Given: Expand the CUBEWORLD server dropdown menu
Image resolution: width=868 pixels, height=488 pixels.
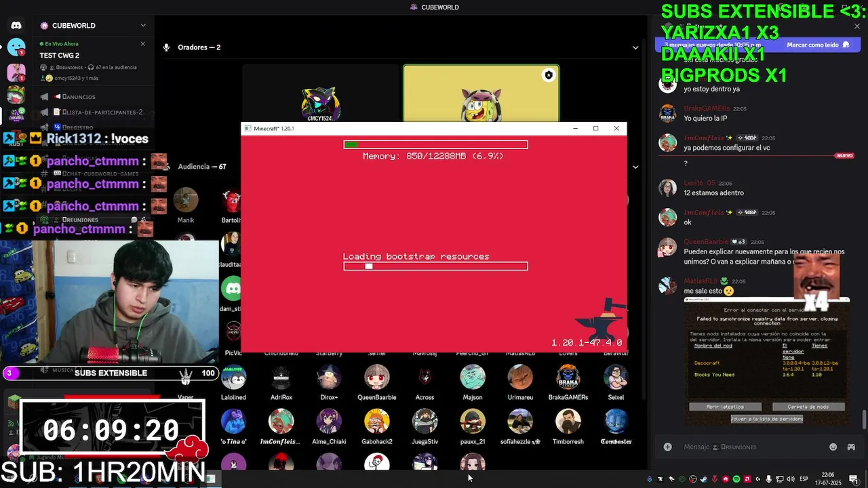Looking at the screenshot, I should click(x=143, y=26).
